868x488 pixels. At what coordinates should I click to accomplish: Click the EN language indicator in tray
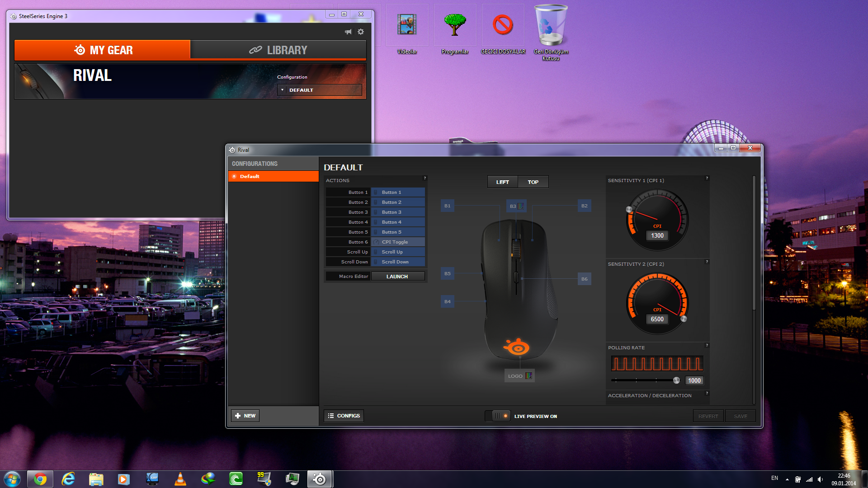point(774,478)
